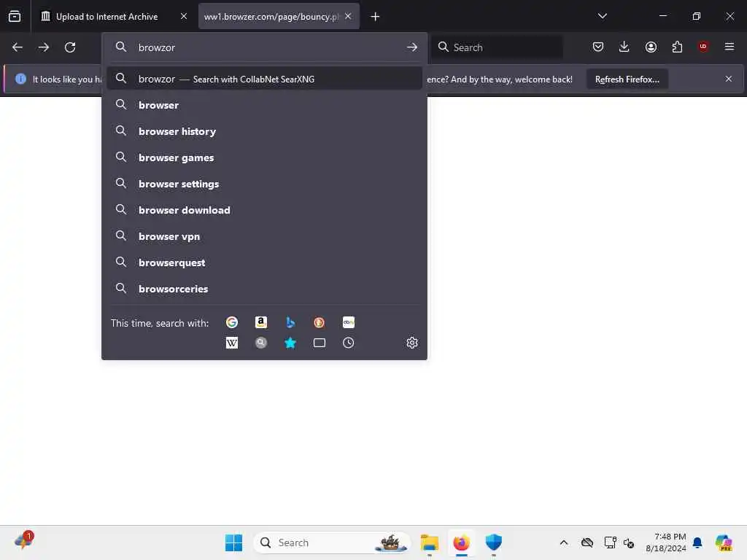The image size is (747, 560).
Task: Open the notification bell in the taskbar
Action: click(697, 542)
